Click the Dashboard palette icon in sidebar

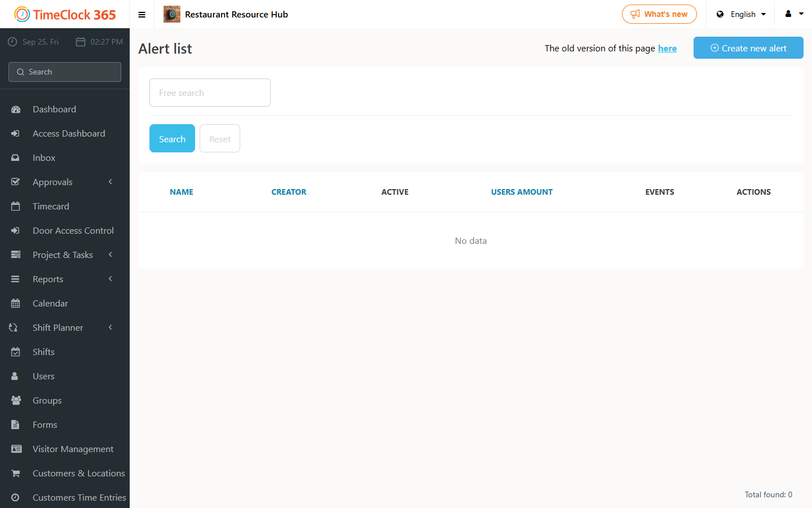pos(16,110)
